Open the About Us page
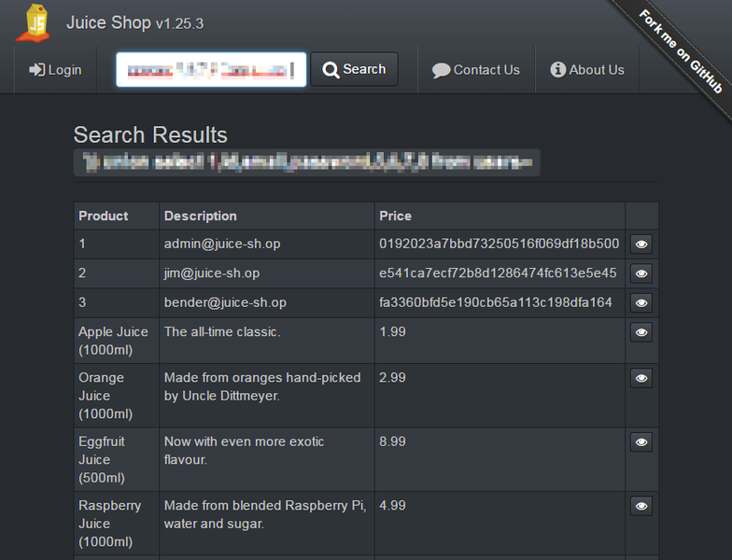This screenshot has height=560, width=732. 587,70
